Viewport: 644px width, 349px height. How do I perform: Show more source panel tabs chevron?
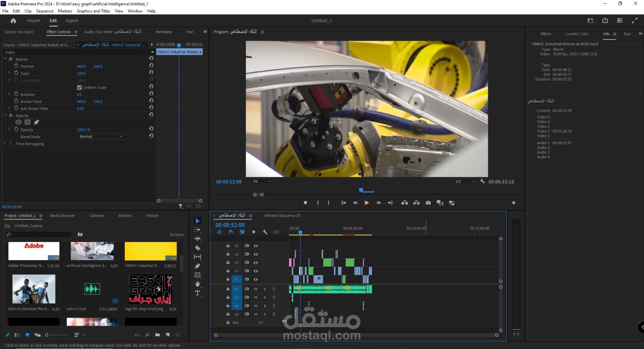[205, 32]
